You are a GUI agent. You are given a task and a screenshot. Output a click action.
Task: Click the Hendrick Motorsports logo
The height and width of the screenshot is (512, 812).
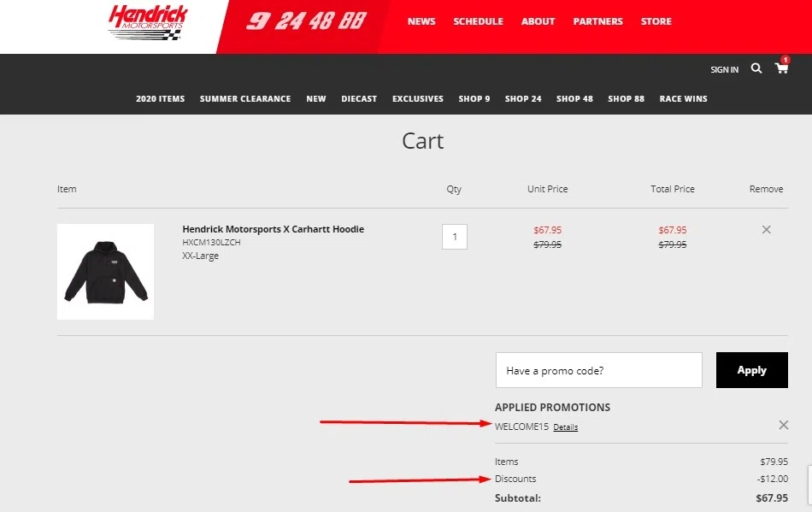coord(148,22)
